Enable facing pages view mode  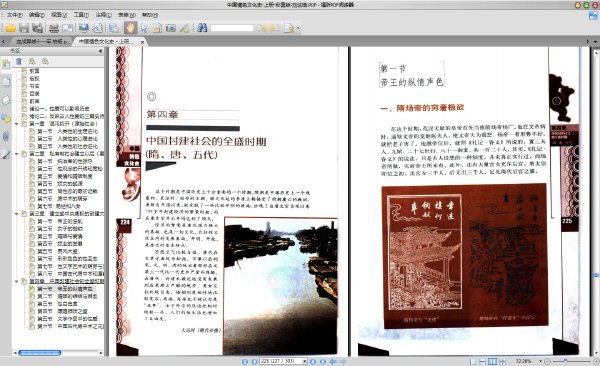pyautogui.click(x=492, y=361)
